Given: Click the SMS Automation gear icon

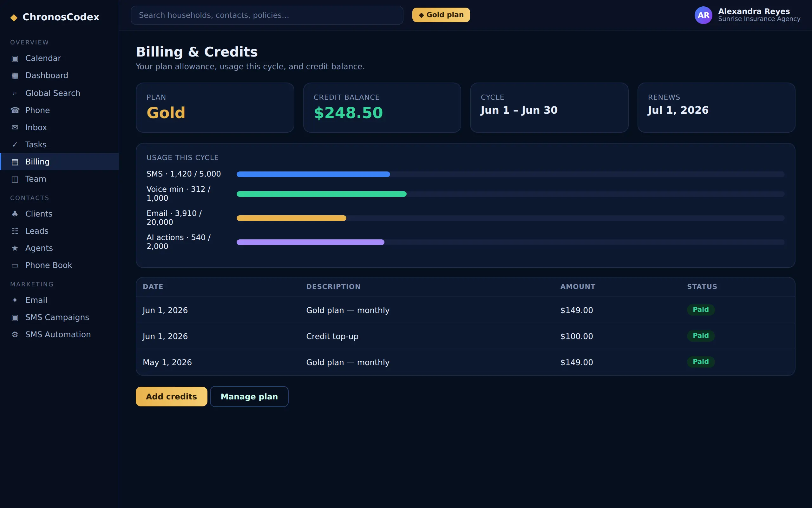Looking at the screenshot, I should tap(15, 335).
